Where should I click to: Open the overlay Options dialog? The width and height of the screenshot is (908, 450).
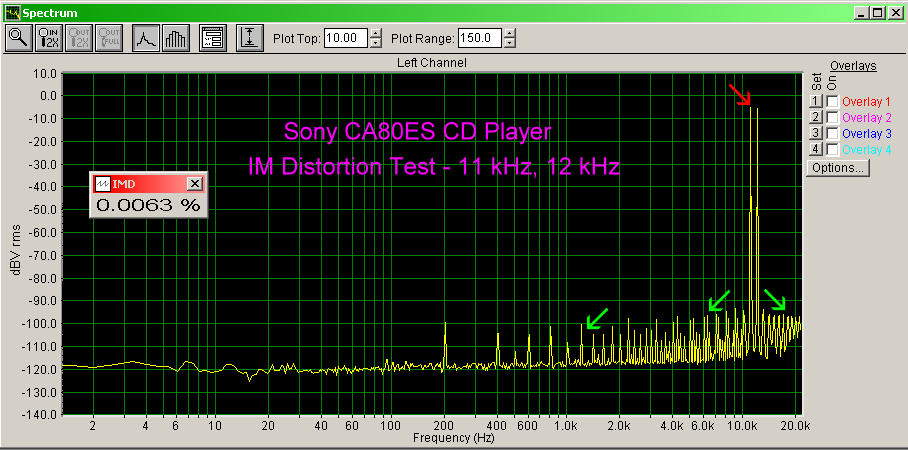click(x=838, y=168)
